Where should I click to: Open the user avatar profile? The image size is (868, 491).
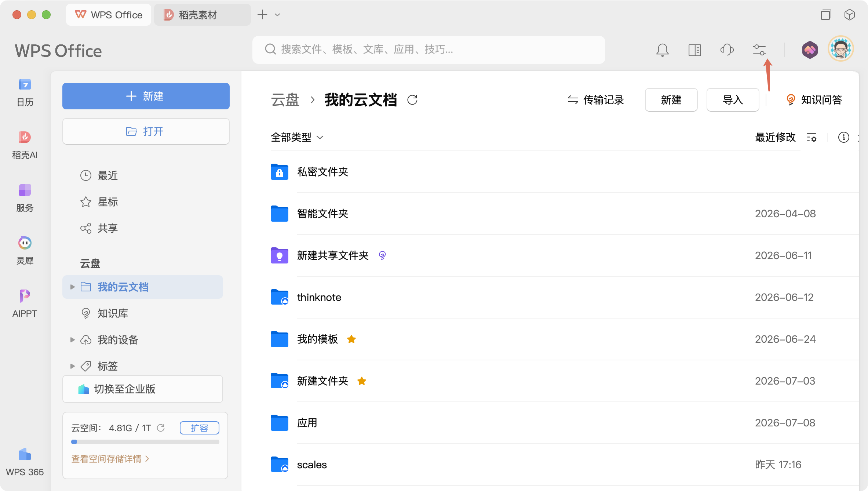[x=841, y=49]
